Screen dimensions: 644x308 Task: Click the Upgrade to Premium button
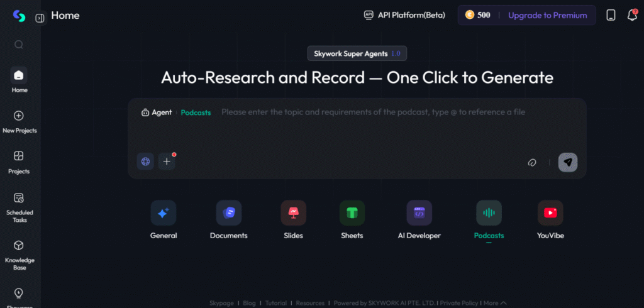coord(547,15)
